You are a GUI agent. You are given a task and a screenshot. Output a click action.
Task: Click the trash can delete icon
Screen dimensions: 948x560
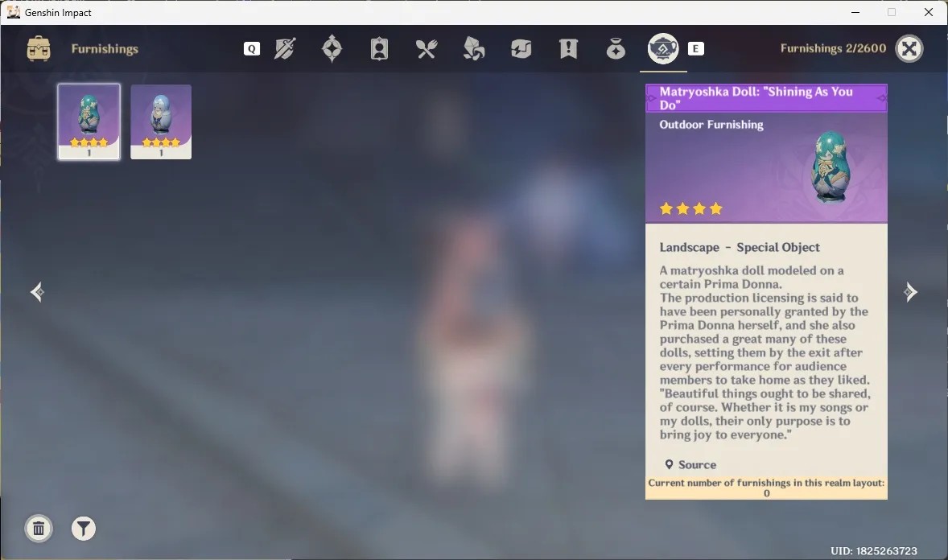click(x=39, y=529)
